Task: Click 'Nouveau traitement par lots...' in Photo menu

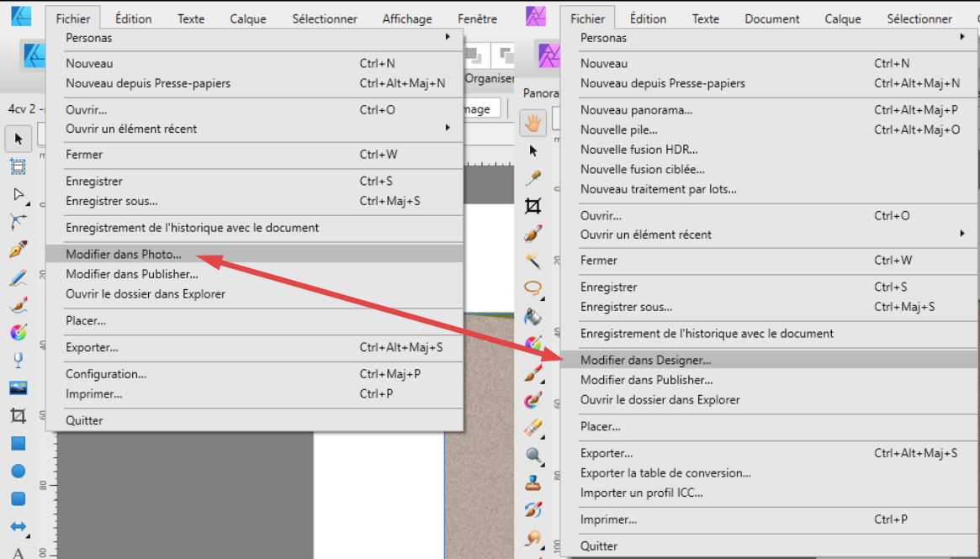Action: (x=770, y=189)
